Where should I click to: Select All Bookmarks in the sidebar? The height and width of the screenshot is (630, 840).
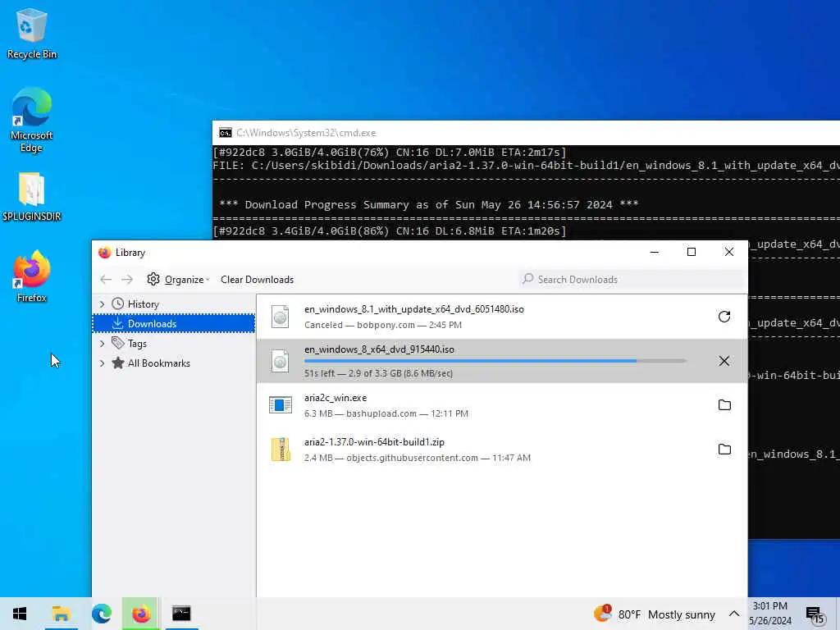[158, 363]
